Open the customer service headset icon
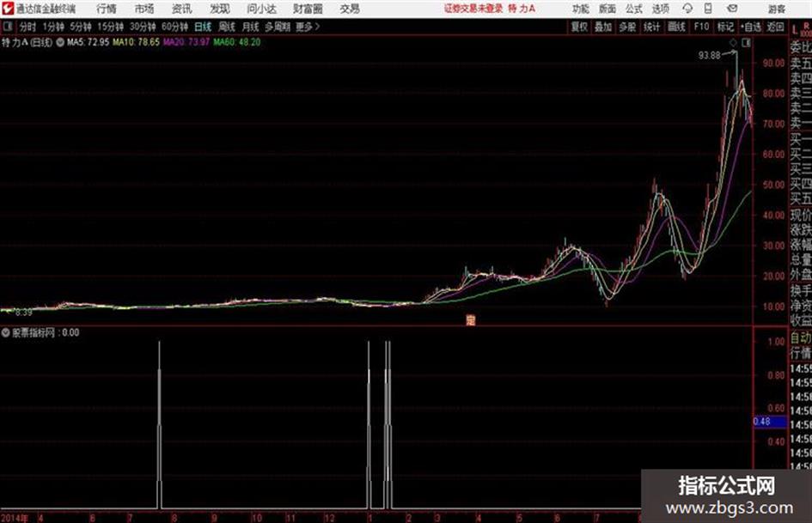Image resolution: width=812 pixels, height=523 pixels. pyautogui.click(x=687, y=9)
